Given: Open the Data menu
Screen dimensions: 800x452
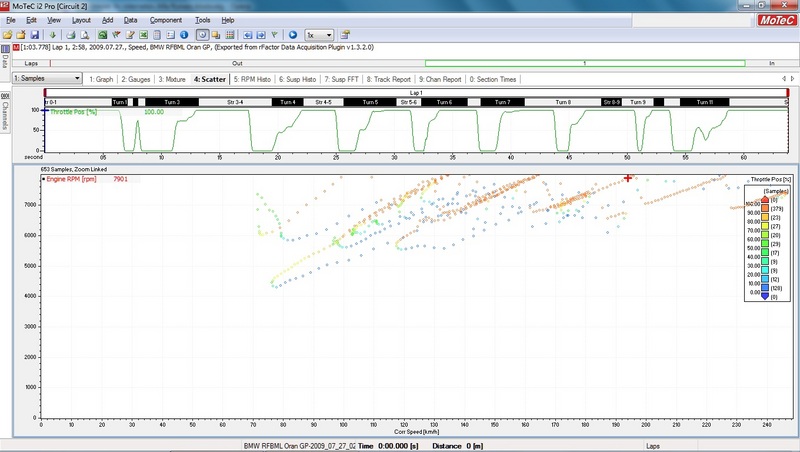Looking at the screenshot, I should tap(131, 20).
